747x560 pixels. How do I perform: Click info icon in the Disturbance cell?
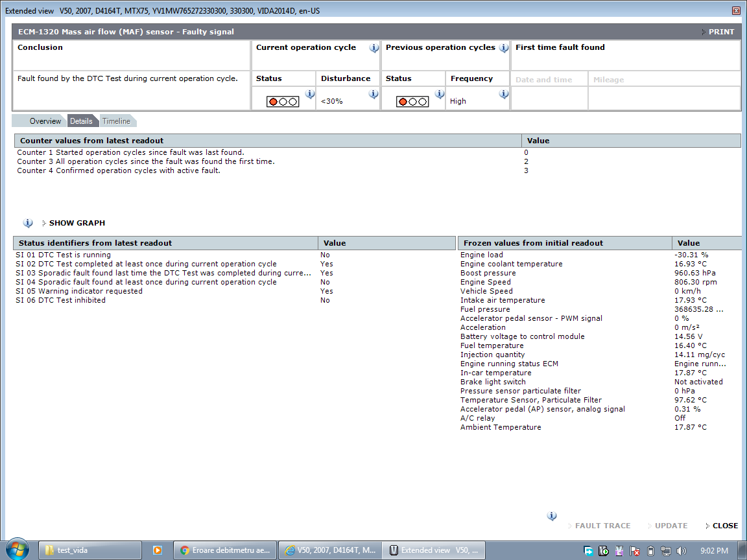point(373,94)
